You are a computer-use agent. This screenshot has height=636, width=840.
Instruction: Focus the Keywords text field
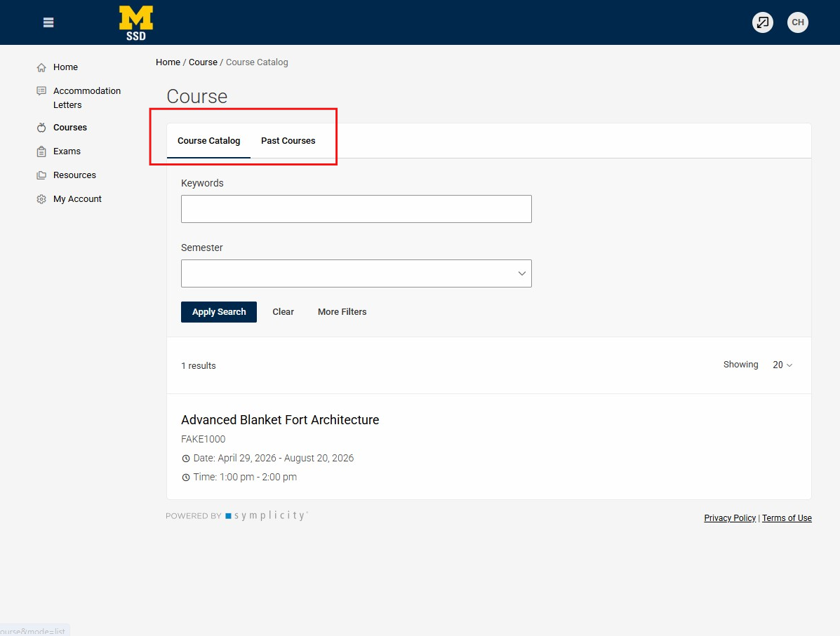[x=356, y=209]
